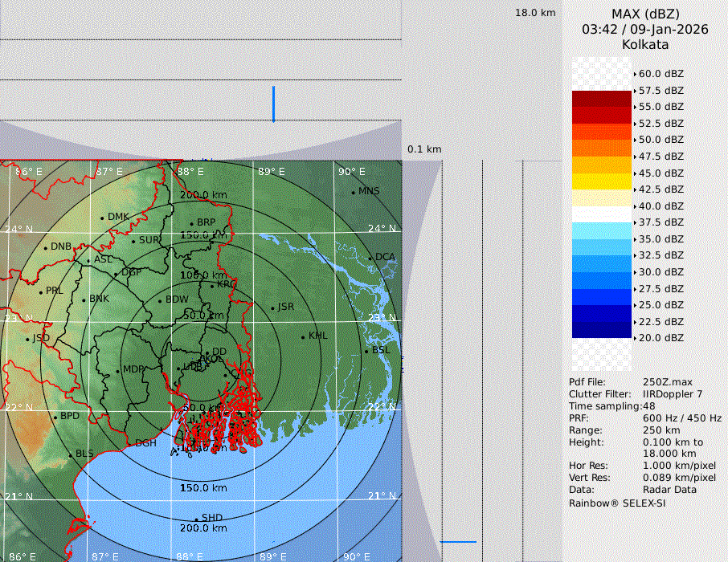Click the blue vertical marker in the top profile panel
Image resolution: width=728 pixels, height=562 pixels.
click(273, 104)
